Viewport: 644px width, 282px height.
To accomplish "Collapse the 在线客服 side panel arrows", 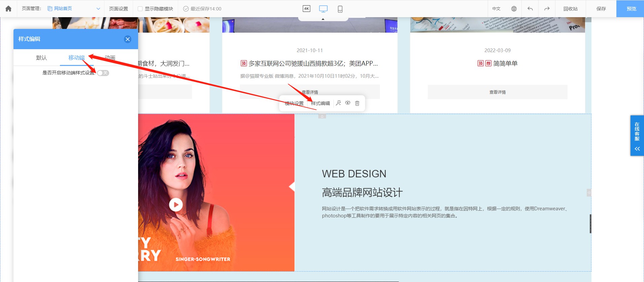I will pyautogui.click(x=637, y=149).
